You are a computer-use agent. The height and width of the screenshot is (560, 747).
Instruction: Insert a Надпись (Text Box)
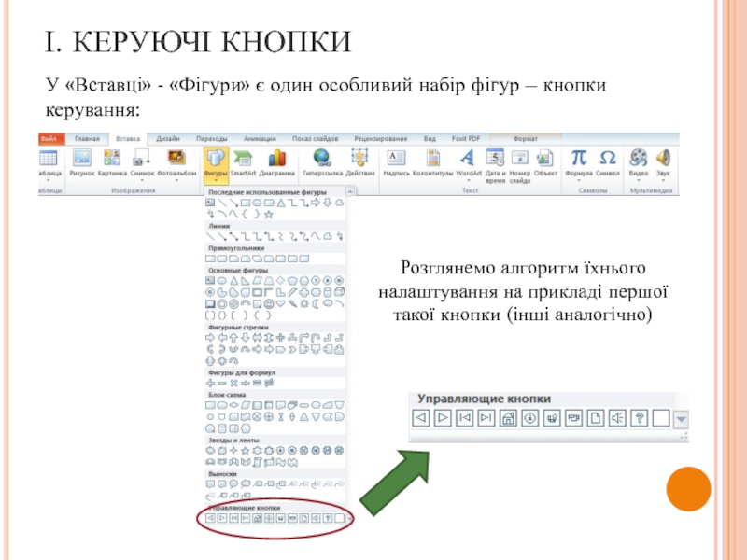tap(396, 158)
